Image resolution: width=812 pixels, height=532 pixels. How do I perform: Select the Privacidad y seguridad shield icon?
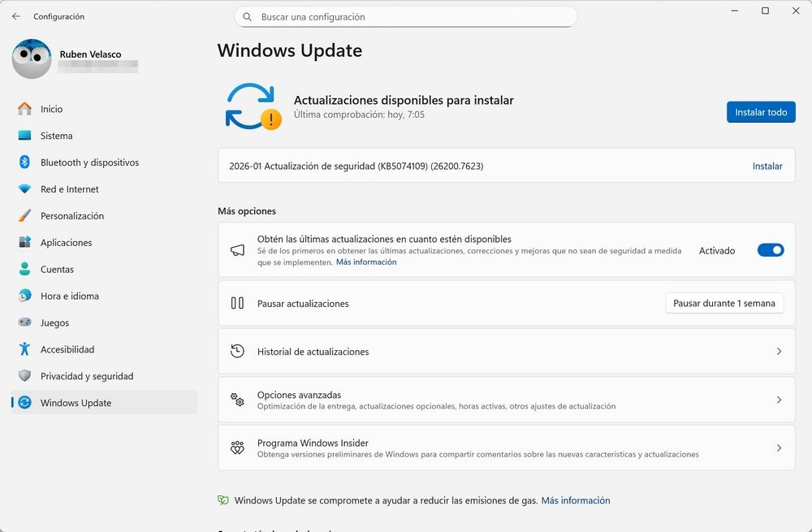[x=24, y=376]
